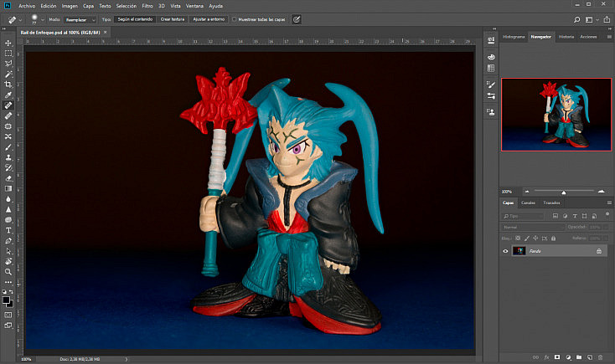The width and height of the screenshot is (615, 364).
Task: Click the delete layer trash icon
Action: 600,357
